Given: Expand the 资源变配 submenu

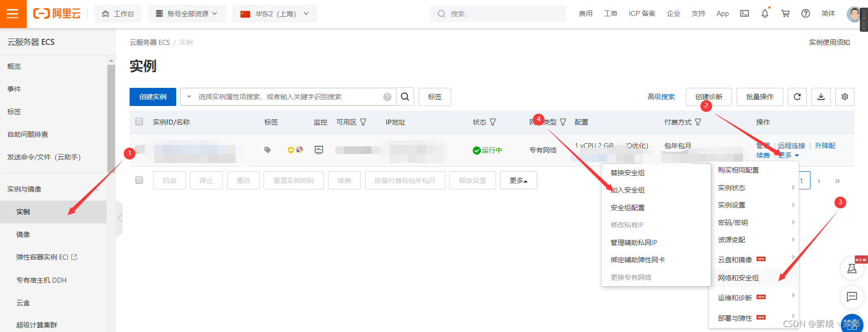Looking at the screenshot, I should tap(754, 240).
